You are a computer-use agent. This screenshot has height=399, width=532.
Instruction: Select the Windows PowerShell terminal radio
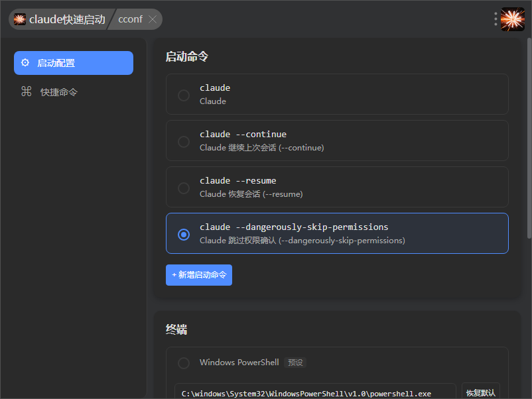[184, 363]
